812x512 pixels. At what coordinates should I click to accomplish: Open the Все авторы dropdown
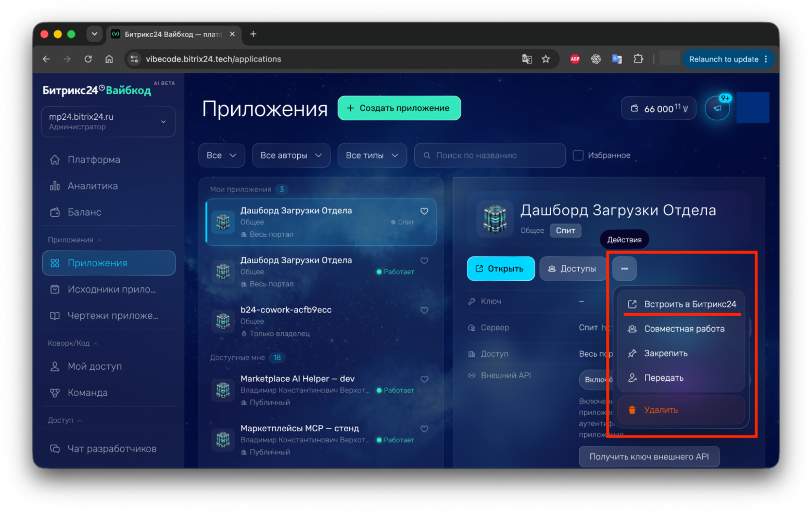(x=291, y=155)
